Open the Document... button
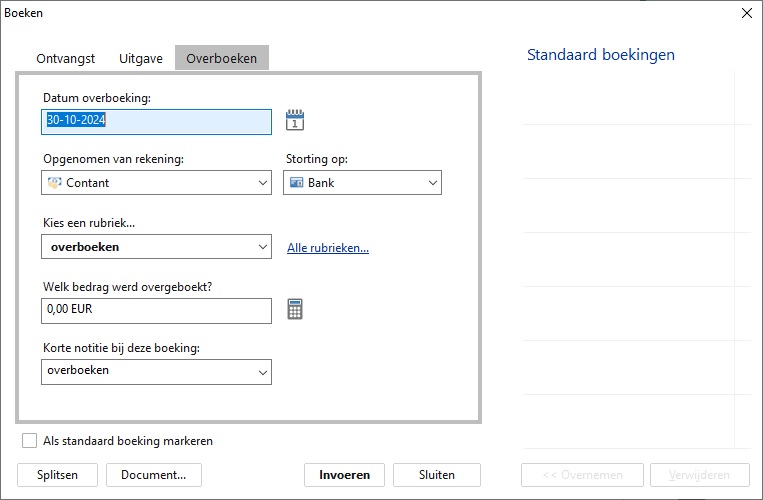 pyautogui.click(x=153, y=475)
